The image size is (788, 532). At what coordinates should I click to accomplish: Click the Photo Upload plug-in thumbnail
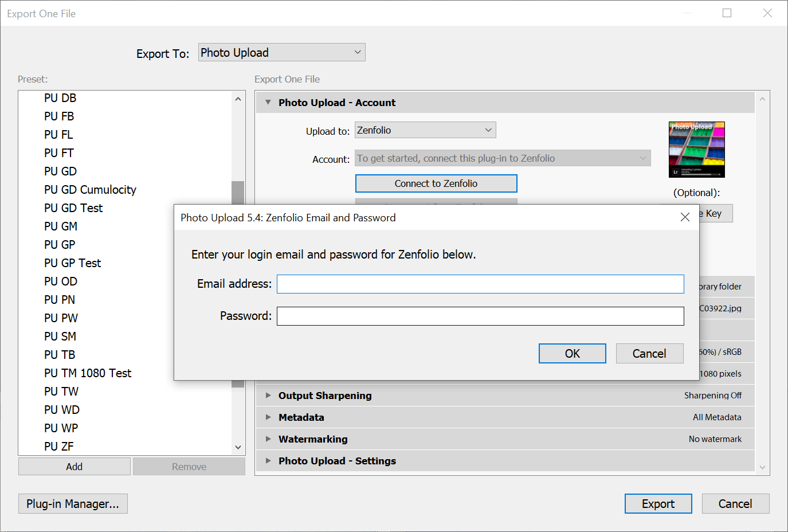(696, 150)
